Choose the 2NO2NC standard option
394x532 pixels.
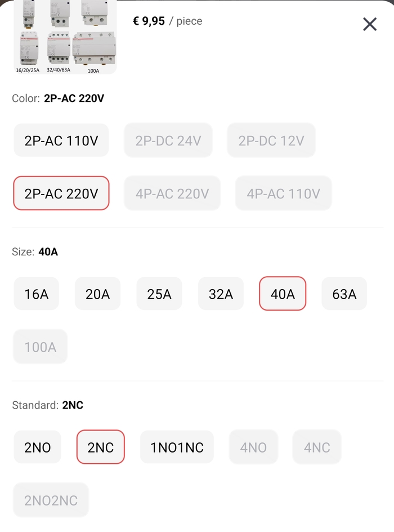click(51, 500)
